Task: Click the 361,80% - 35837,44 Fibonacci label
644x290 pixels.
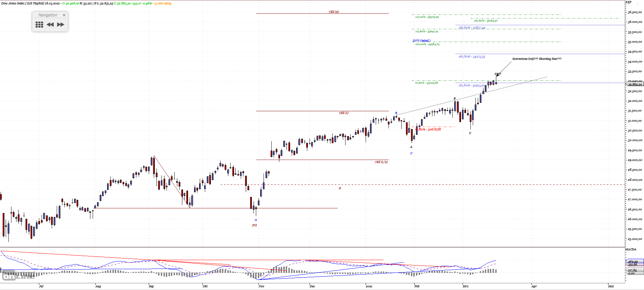Action: [472, 28]
